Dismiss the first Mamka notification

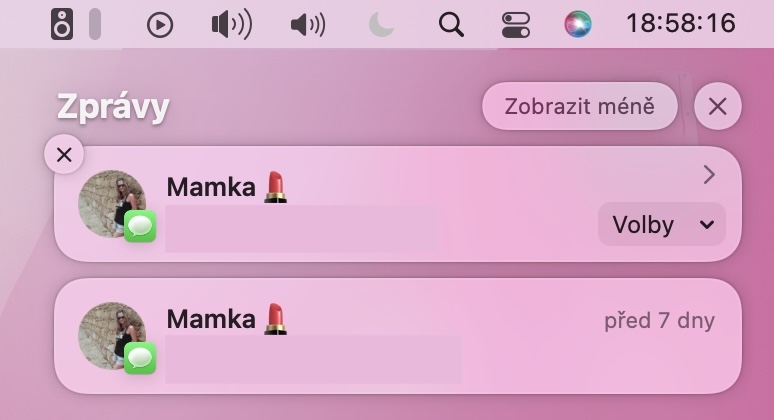pyautogui.click(x=65, y=155)
